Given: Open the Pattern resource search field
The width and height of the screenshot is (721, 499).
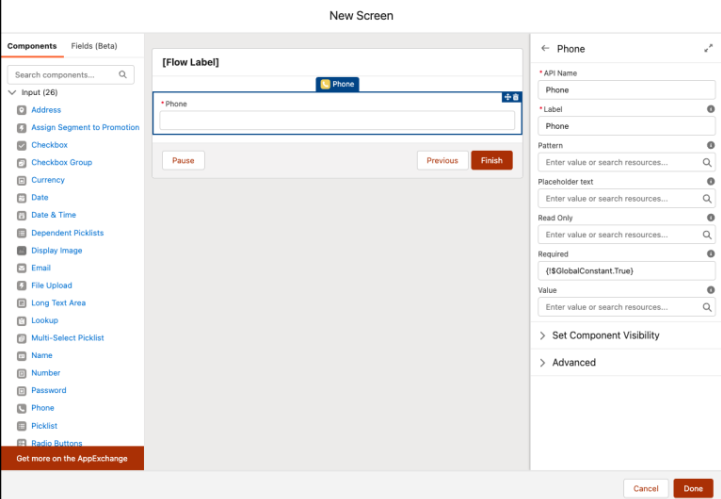Looking at the screenshot, I should [626, 162].
